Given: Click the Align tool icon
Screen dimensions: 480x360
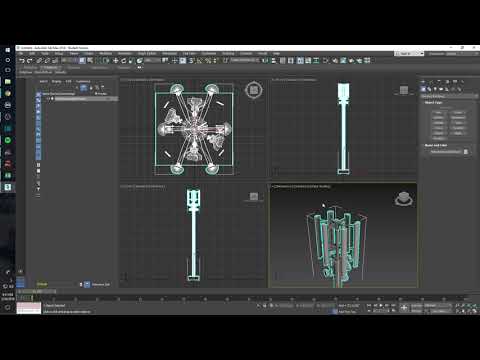Looking at the screenshot, I should pyautogui.click(x=274, y=61).
